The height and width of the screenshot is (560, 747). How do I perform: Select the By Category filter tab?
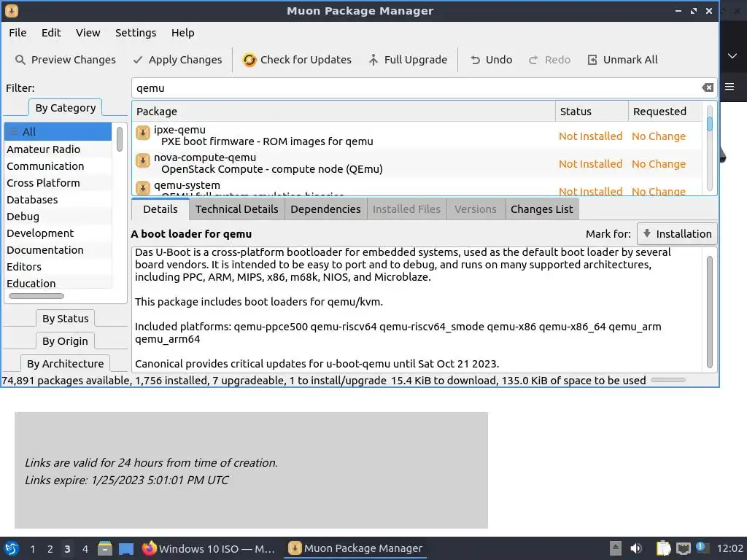(65, 108)
